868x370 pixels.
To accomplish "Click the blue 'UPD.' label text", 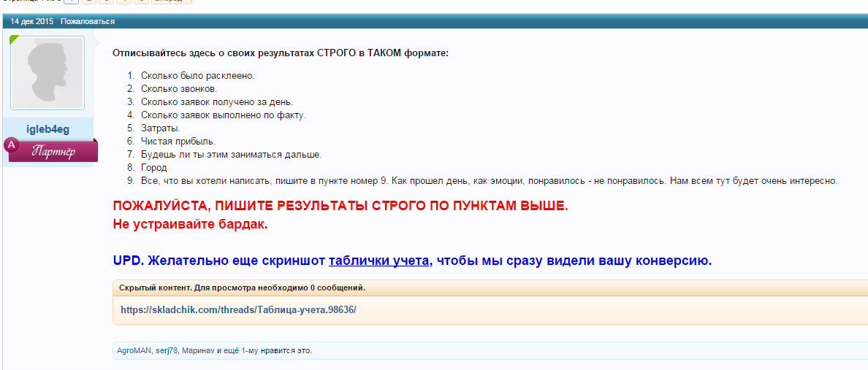I will (x=129, y=261).
